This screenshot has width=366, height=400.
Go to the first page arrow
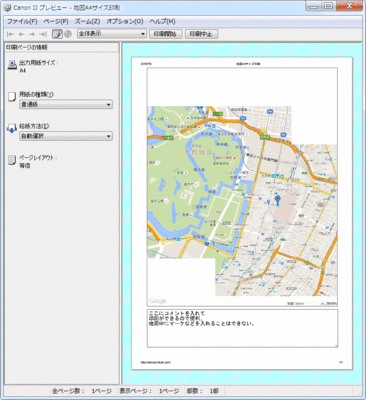pos(11,34)
